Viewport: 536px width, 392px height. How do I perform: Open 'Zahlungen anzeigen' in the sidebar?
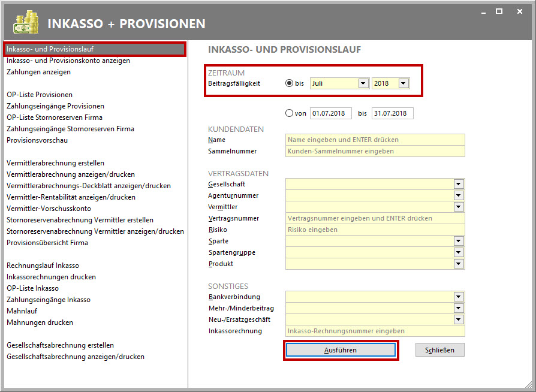tap(38, 72)
